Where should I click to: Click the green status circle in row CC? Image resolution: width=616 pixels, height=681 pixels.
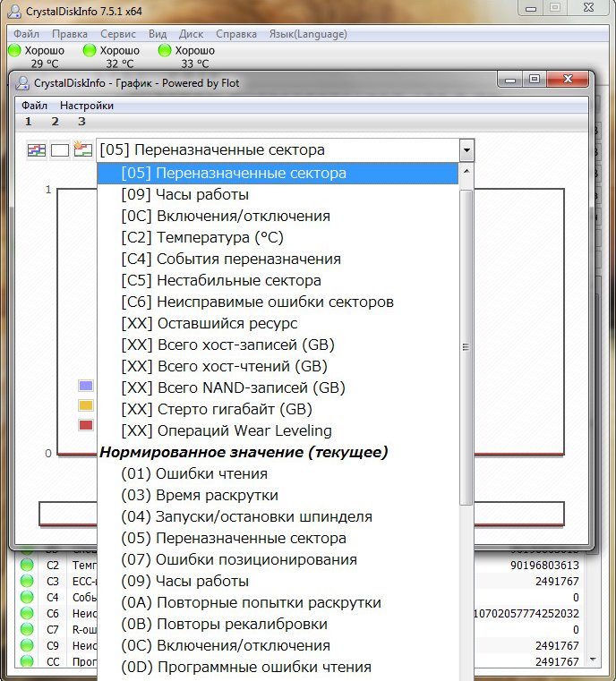(27, 661)
